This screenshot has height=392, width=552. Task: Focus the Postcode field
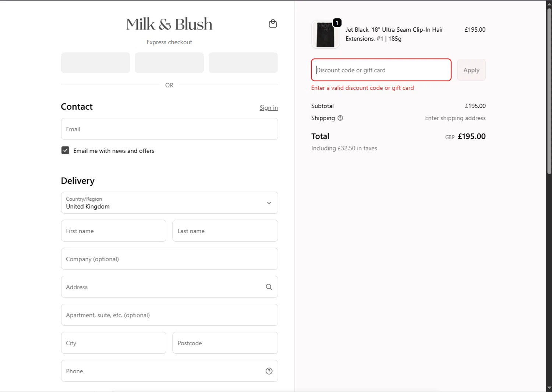tap(225, 343)
